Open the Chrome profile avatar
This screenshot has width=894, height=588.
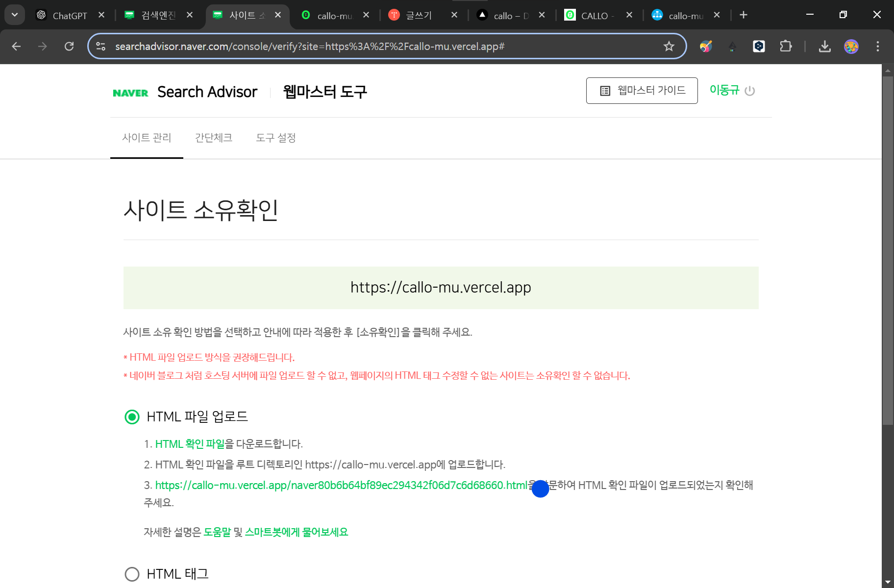(x=851, y=47)
